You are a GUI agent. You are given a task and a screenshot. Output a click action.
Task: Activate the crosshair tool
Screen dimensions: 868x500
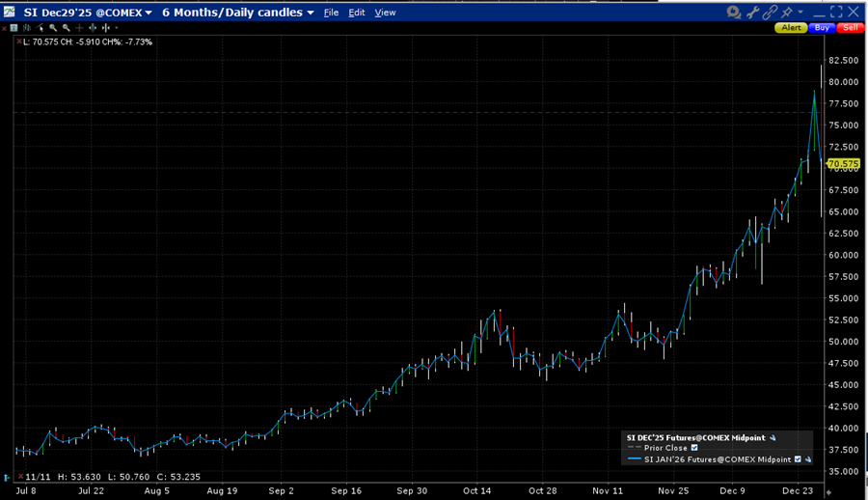pos(79,28)
